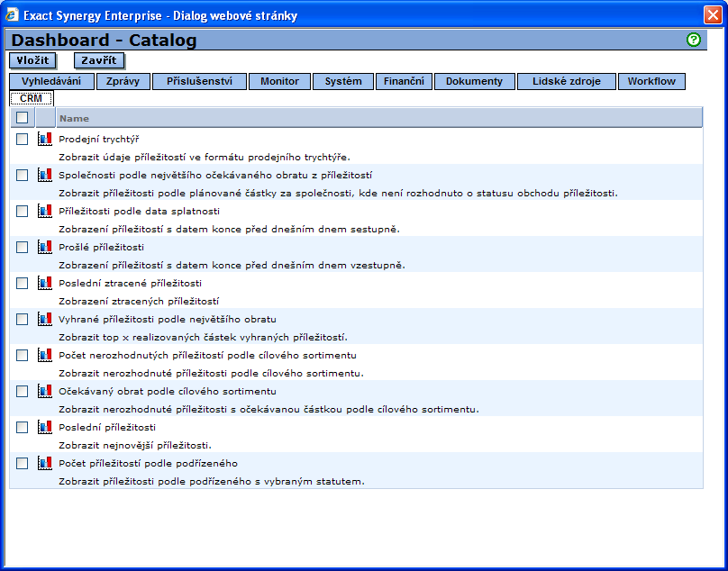This screenshot has width=728, height=571.
Task: Close the dialog window with red X
Action: coord(713,14)
